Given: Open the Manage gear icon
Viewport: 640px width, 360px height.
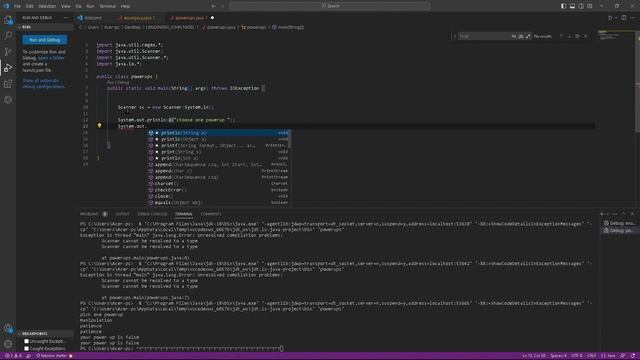Looking at the screenshot, I should [8, 344].
